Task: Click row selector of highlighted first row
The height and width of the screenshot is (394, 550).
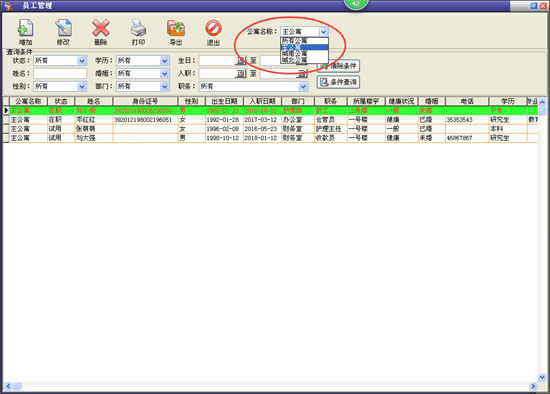Action: 6,111
